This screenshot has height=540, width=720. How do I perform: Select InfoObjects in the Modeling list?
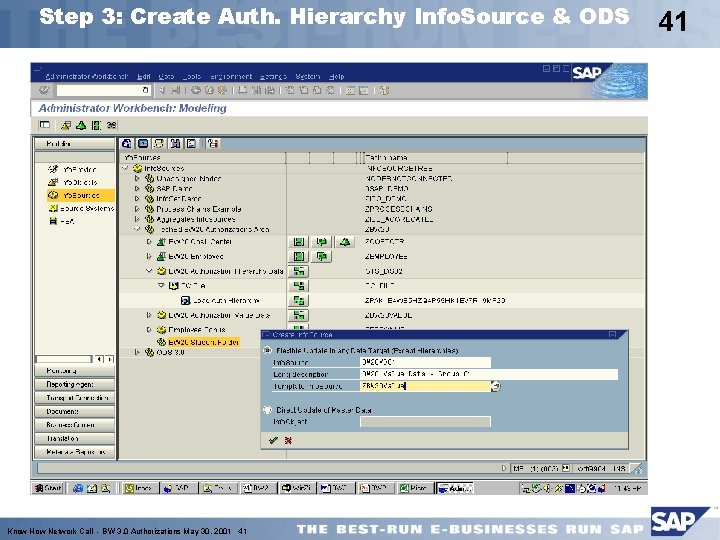point(80,182)
